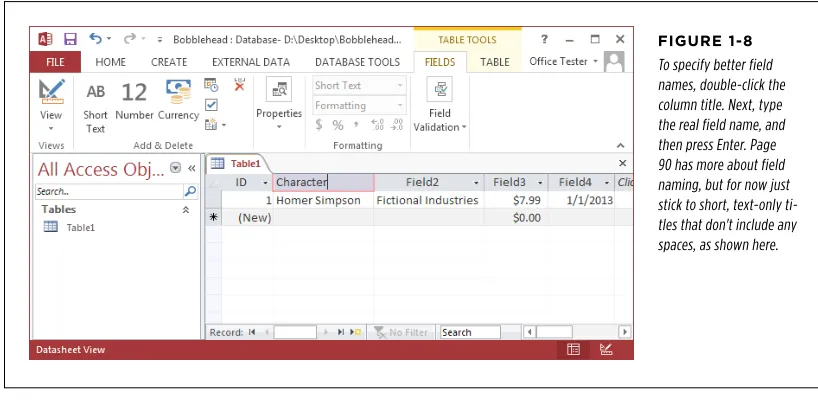The width and height of the screenshot is (818, 412).
Task: Open the EXTERNAL DATA tab
Action: [x=251, y=62]
